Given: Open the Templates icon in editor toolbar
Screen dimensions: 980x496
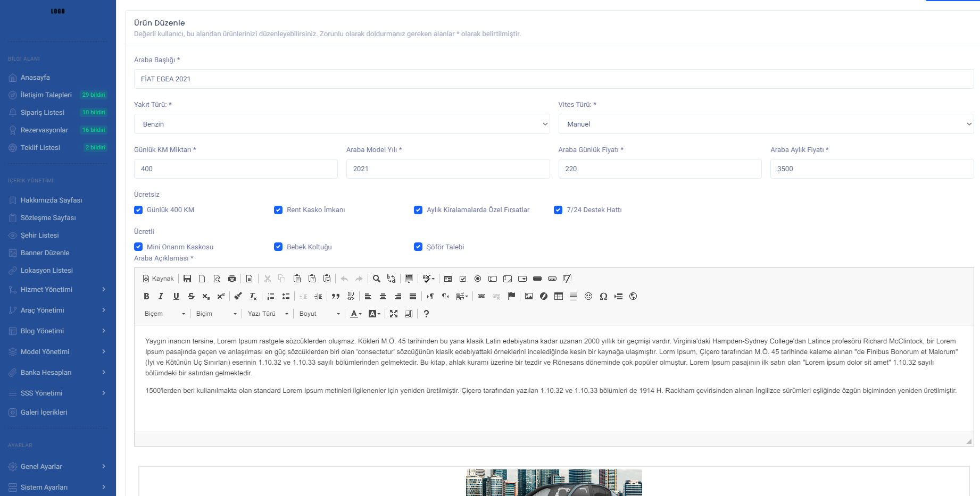Looking at the screenshot, I should point(249,279).
